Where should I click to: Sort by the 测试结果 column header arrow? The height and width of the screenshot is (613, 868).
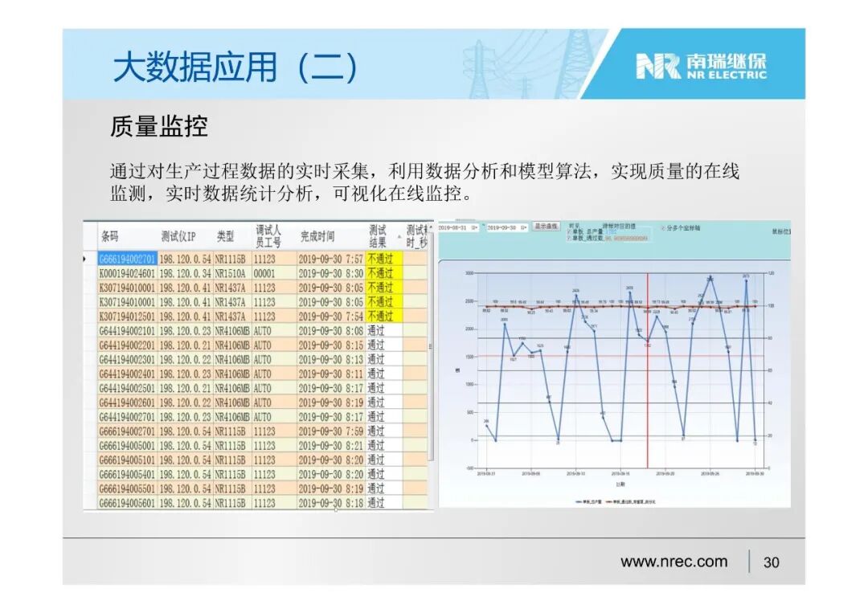[x=399, y=237]
